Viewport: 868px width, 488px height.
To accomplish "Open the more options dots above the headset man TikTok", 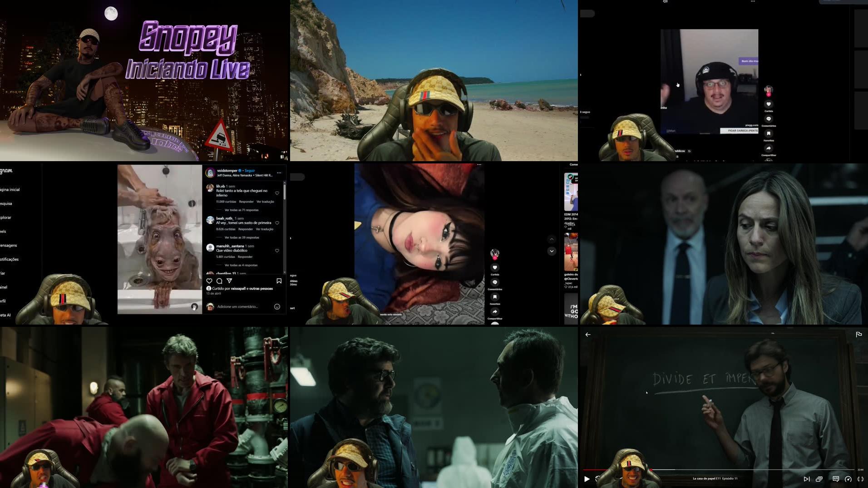I will [753, 1].
